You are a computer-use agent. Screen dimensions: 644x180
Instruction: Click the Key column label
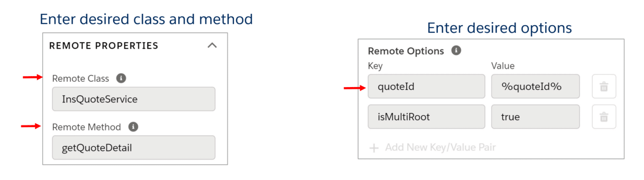point(375,66)
